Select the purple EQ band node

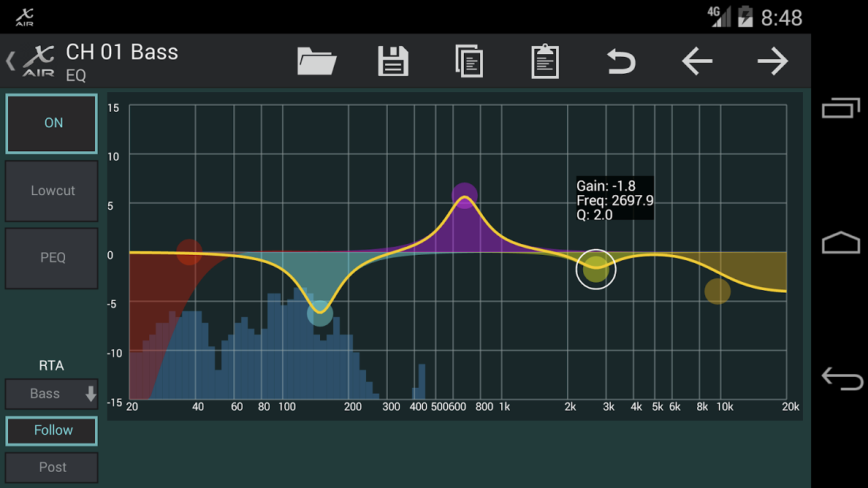click(x=464, y=195)
